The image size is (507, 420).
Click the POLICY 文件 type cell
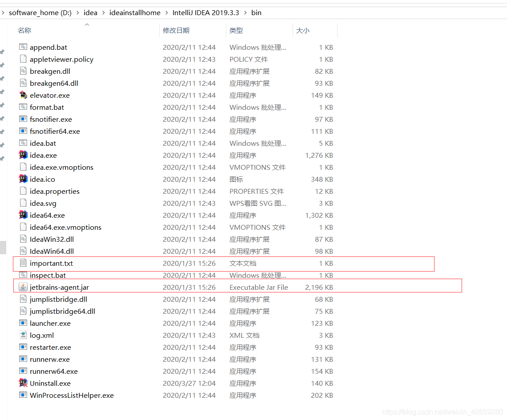[249, 60]
